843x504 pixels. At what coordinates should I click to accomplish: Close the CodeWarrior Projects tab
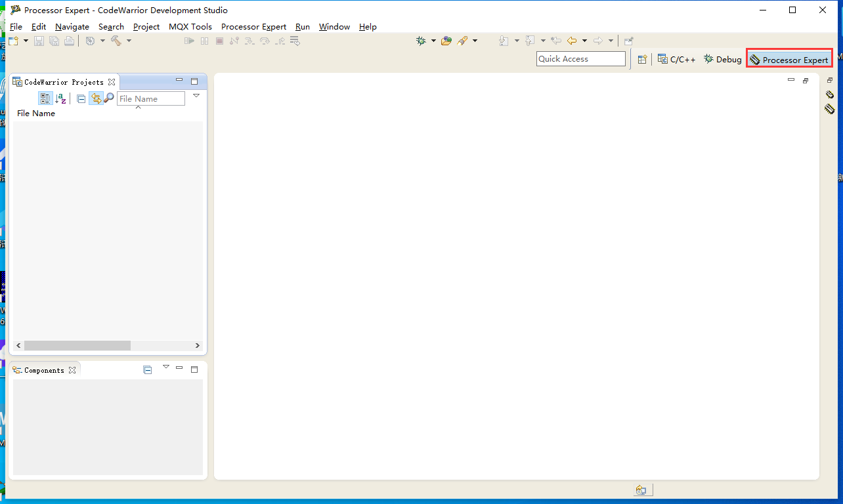[x=112, y=82]
